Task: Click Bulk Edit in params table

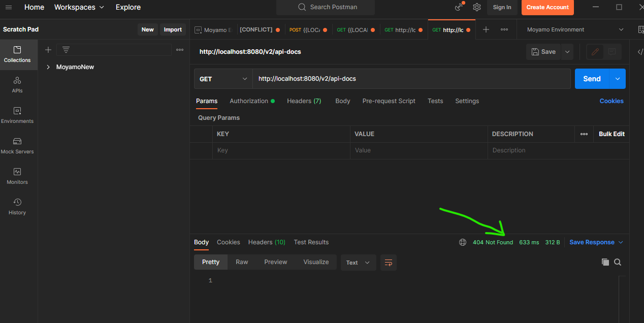Action: pyautogui.click(x=611, y=134)
